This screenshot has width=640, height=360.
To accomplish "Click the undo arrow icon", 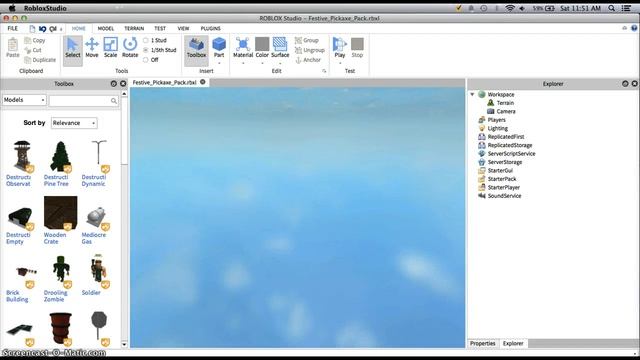I will click(42, 29).
